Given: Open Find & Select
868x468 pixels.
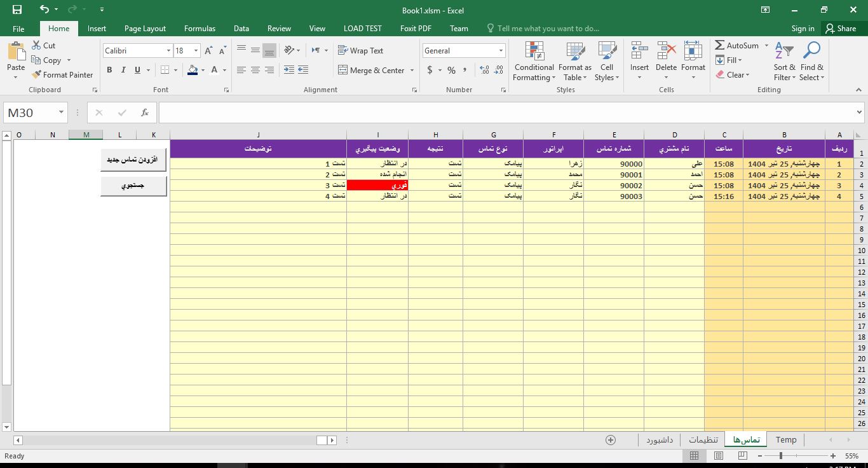Looking at the screenshot, I should click(811, 62).
